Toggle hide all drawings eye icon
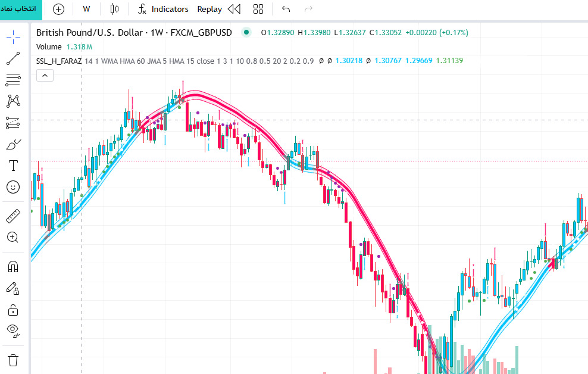 tap(13, 331)
